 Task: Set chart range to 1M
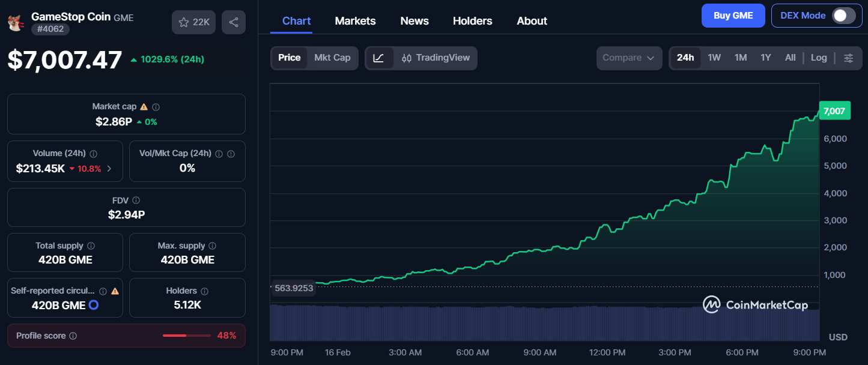pos(741,58)
